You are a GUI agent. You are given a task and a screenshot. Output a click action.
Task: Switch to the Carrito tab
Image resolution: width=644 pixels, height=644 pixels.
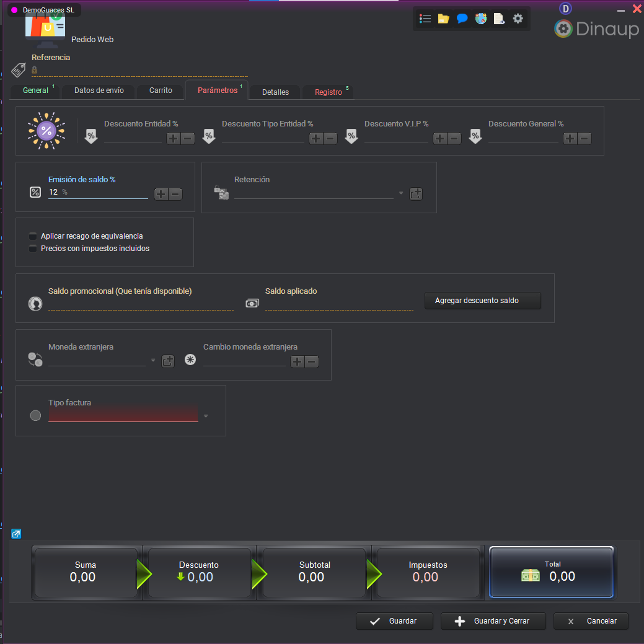tap(160, 90)
